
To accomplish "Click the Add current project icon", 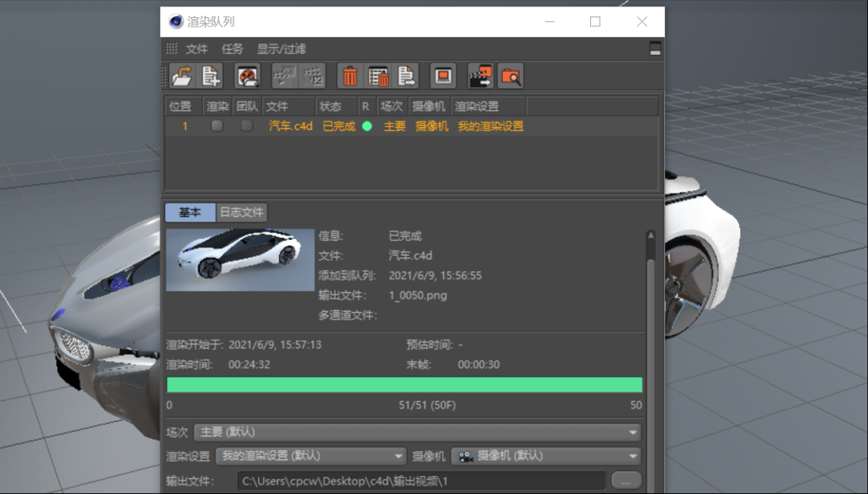I will coord(210,76).
